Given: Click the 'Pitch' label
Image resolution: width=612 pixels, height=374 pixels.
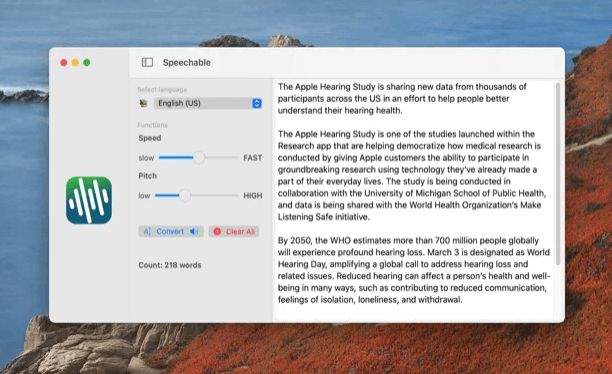Looking at the screenshot, I should coord(148,176).
